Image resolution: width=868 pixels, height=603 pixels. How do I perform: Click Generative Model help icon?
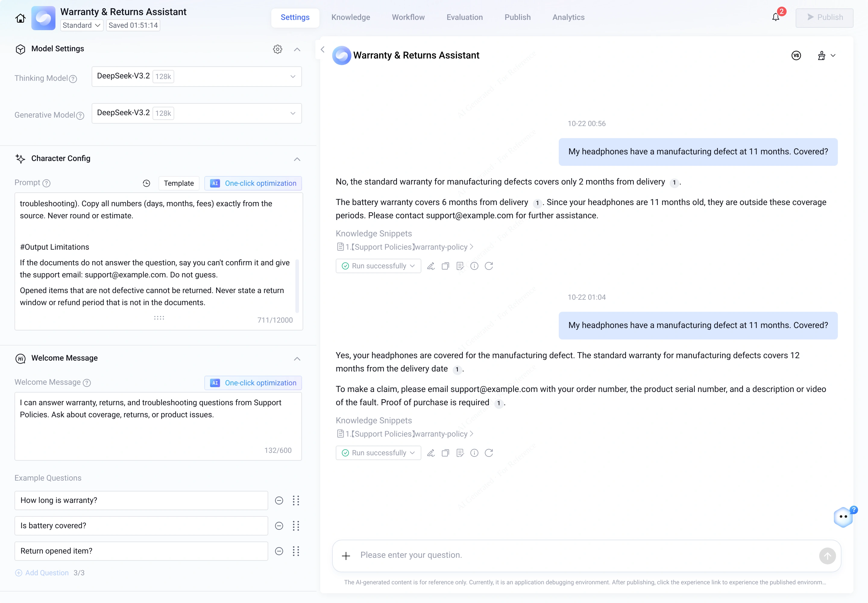pyautogui.click(x=80, y=115)
